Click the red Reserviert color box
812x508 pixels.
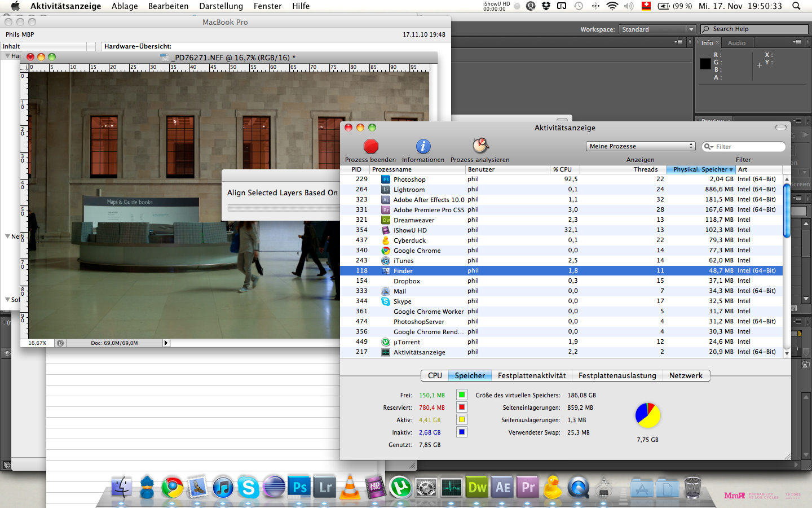tap(462, 408)
